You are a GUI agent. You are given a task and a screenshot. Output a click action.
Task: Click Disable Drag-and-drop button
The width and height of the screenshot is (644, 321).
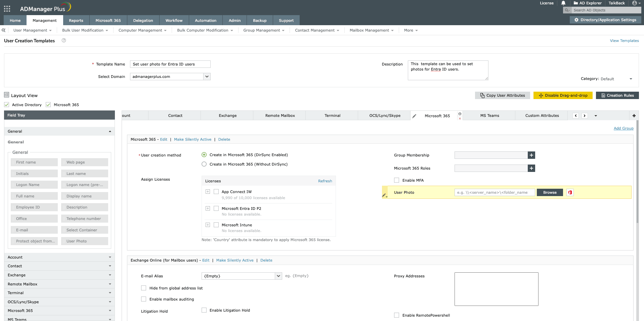(x=563, y=95)
